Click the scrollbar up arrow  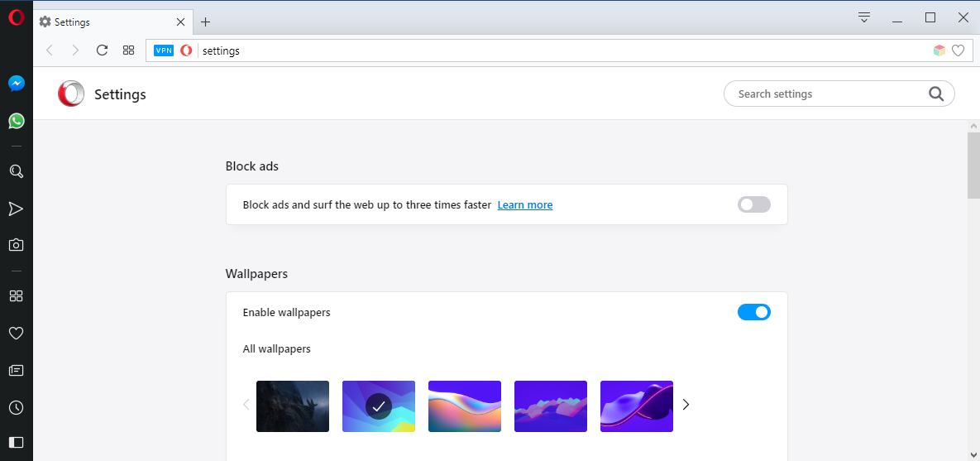click(x=973, y=126)
